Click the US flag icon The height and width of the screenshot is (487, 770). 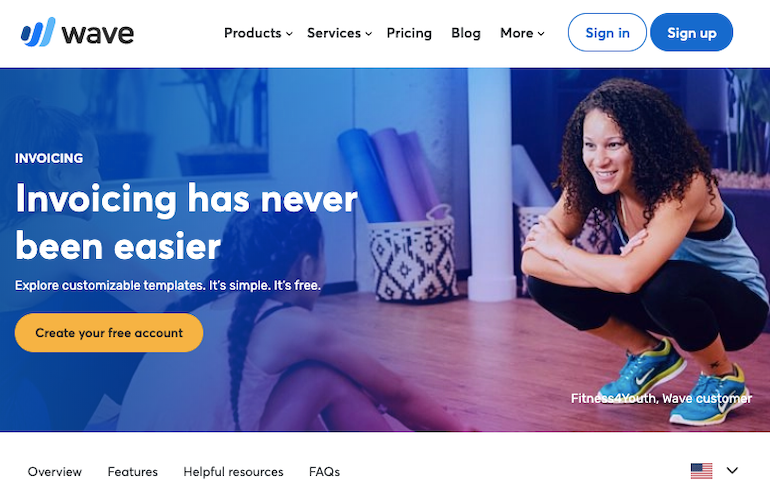(701, 471)
